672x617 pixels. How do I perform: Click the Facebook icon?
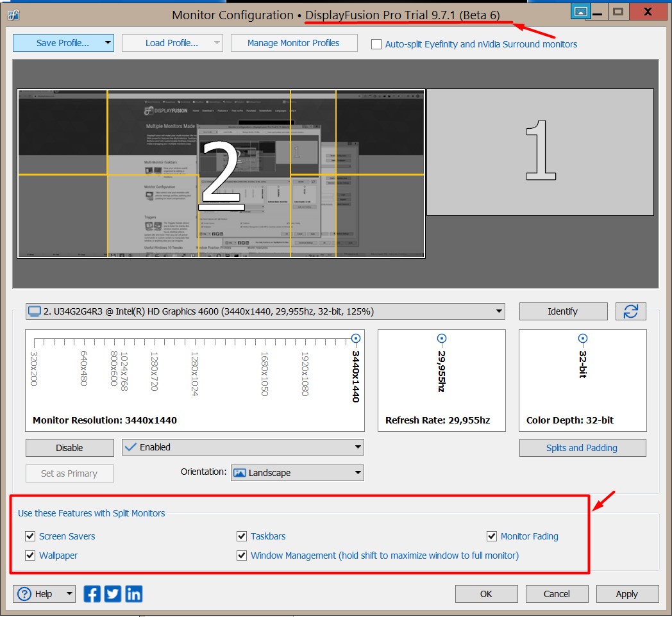coord(92,594)
